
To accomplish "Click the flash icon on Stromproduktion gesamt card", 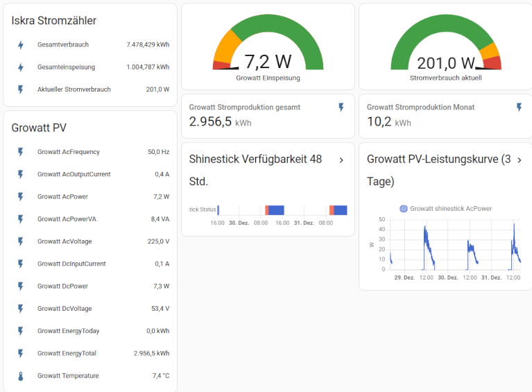I will tap(341, 108).
